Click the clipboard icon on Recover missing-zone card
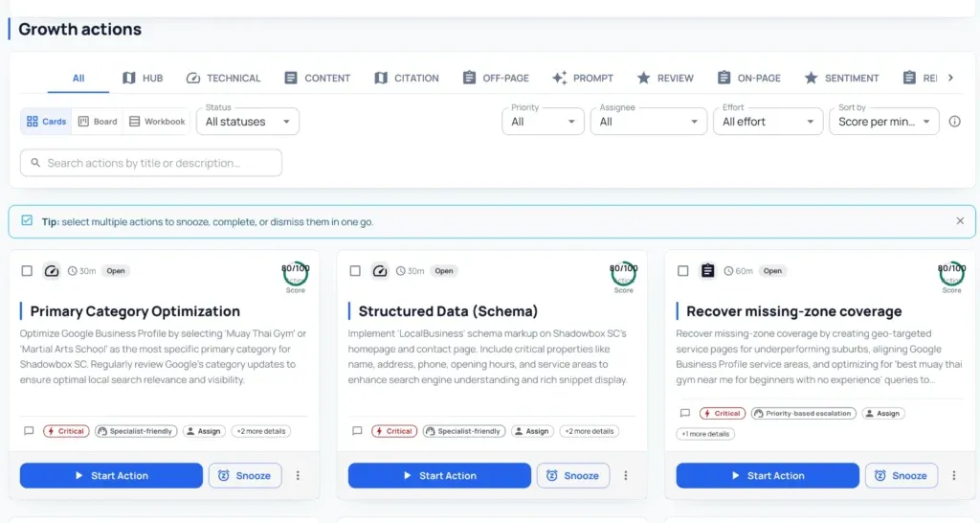Image resolution: width=980 pixels, height=523 pixels. click(x=707, y=271)
